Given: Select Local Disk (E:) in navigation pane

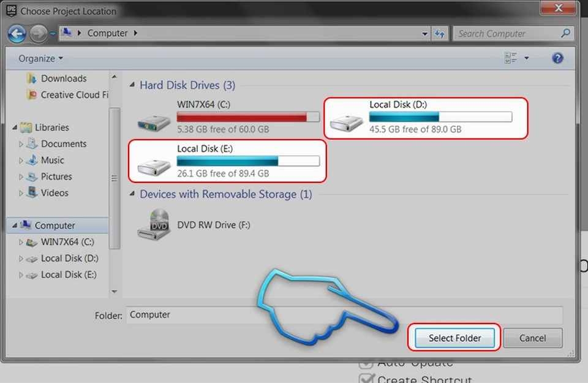Looking at the screenshot, I should pos(61,275).
